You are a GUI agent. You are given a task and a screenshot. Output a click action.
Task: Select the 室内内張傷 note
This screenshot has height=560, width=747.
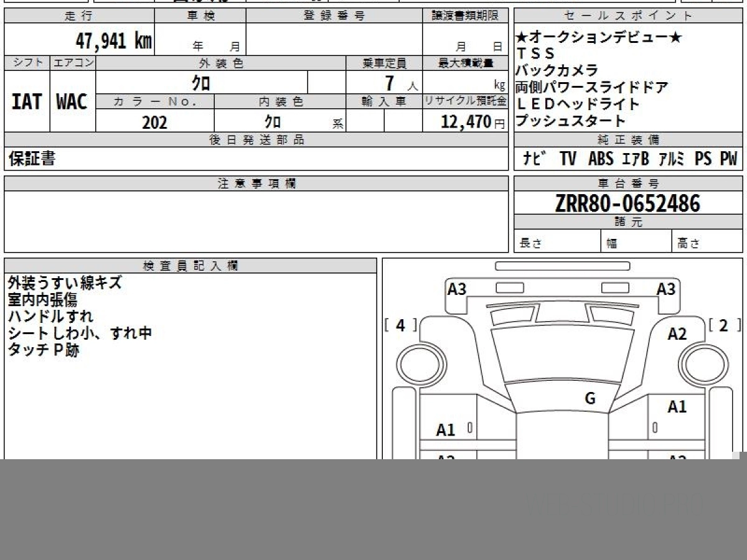[43, 300]
